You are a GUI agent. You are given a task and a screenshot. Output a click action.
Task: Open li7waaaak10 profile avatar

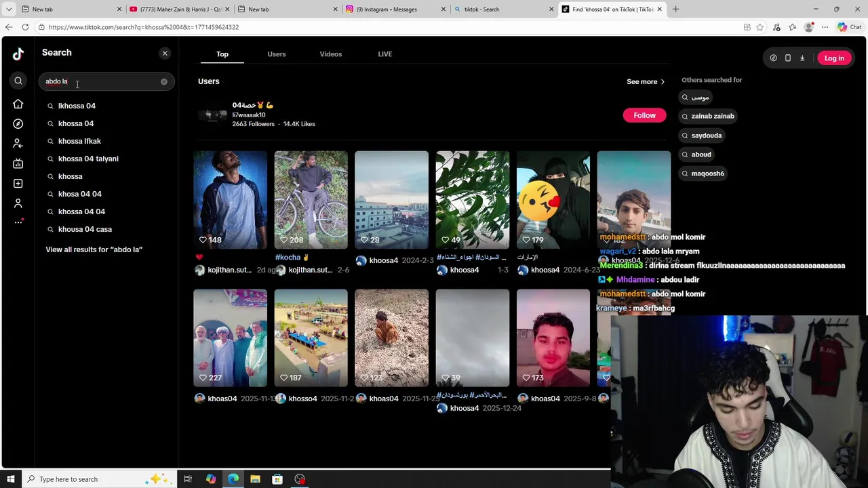212,115
